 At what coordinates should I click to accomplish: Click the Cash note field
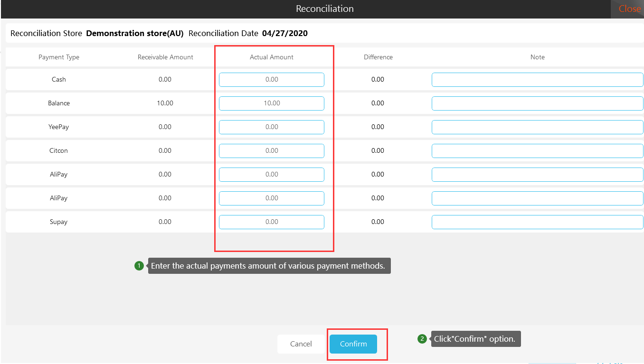coord(537,80)
